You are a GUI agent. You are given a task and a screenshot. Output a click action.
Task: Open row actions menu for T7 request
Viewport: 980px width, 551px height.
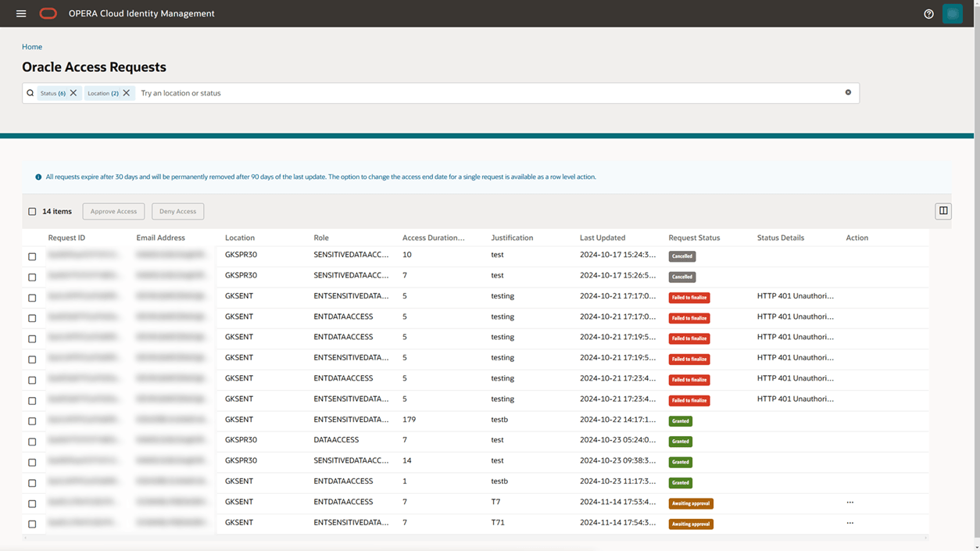pos(850,502)
